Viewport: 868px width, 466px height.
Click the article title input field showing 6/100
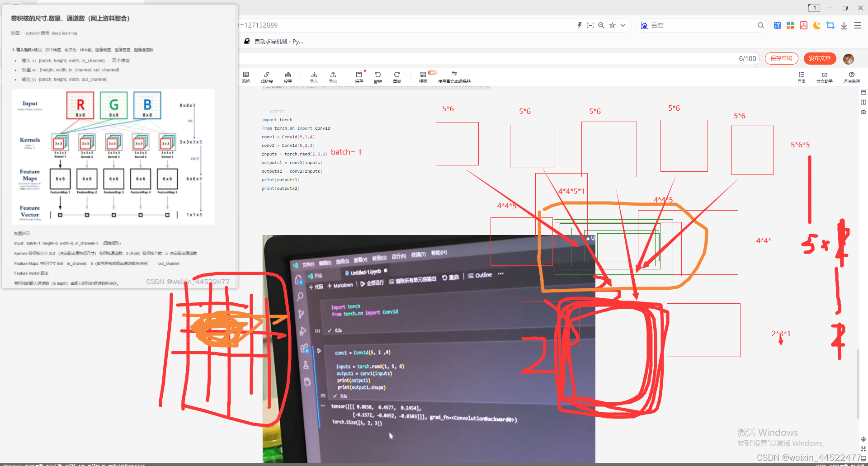pos(497,58)
